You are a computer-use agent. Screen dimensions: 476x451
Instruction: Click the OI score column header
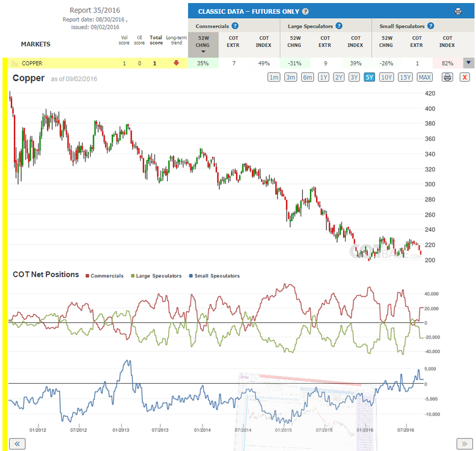click(x=139, y=40)
